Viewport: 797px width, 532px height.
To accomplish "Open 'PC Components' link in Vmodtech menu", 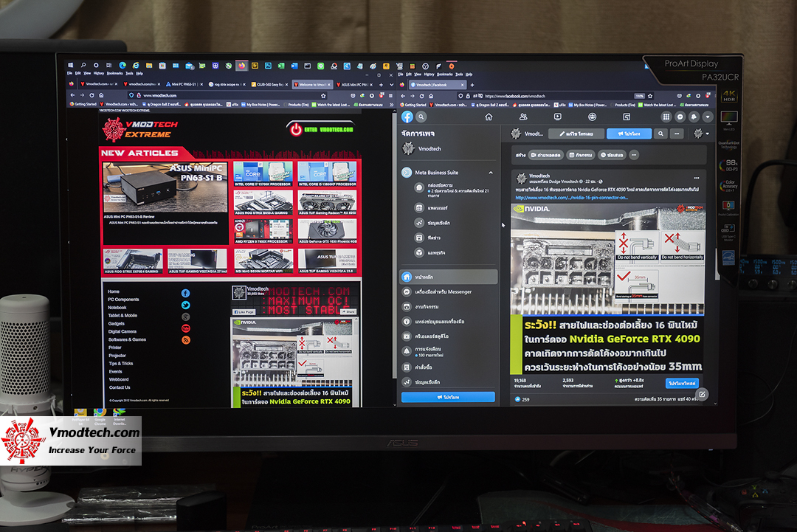I will click(x=123, y=300).
